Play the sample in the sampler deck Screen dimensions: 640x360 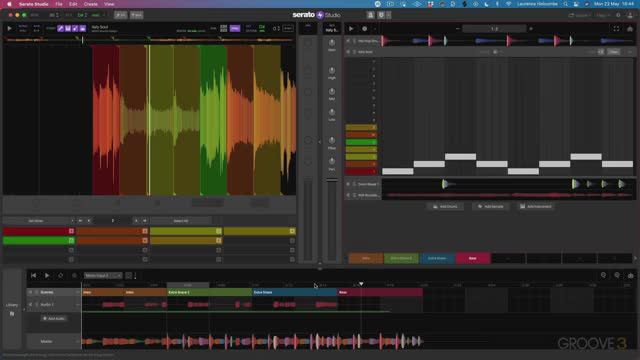9,28
